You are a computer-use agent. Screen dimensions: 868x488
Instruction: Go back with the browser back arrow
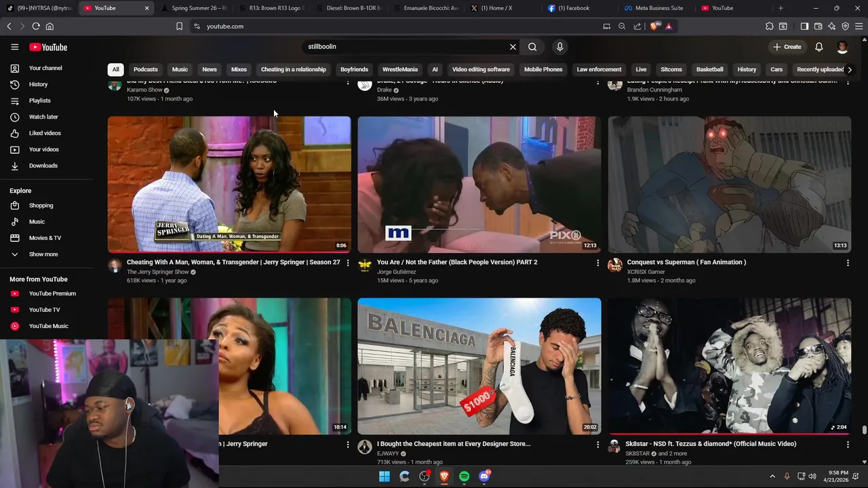(x=9, y=26)
